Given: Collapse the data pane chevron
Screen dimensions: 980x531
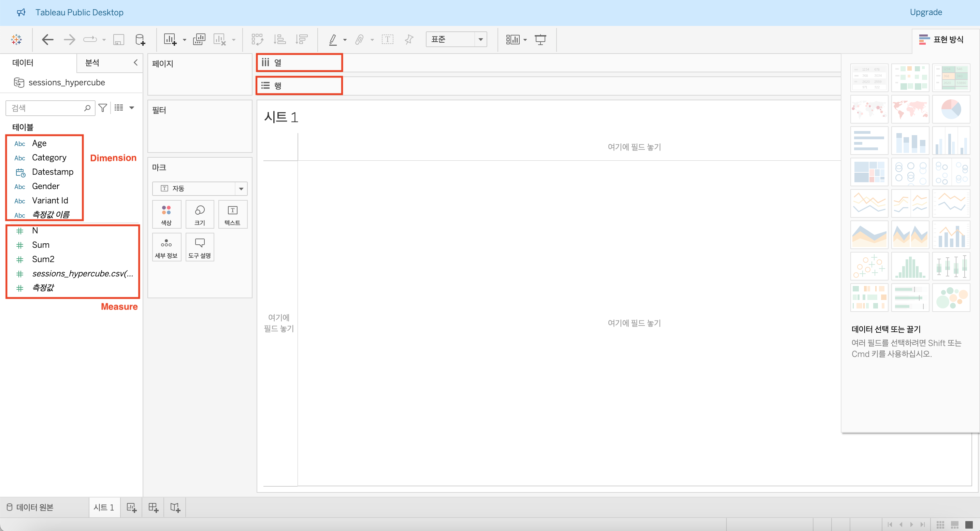Looking at the screenshot, I should 135,62.
